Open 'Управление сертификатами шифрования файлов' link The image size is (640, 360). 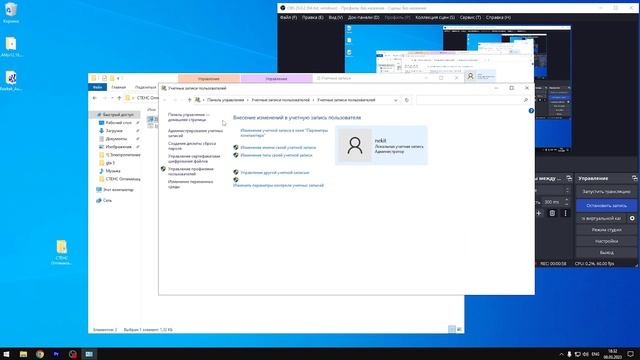click(194, 158)
